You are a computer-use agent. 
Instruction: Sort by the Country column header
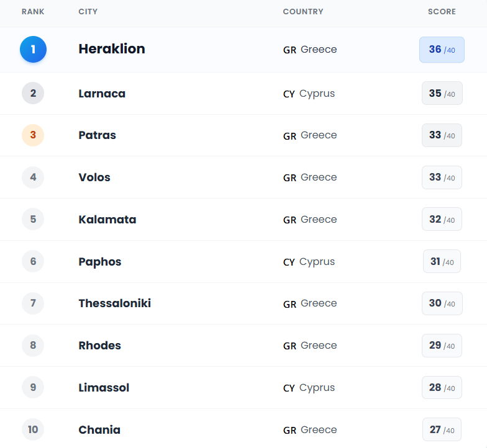tap(303, 12)
